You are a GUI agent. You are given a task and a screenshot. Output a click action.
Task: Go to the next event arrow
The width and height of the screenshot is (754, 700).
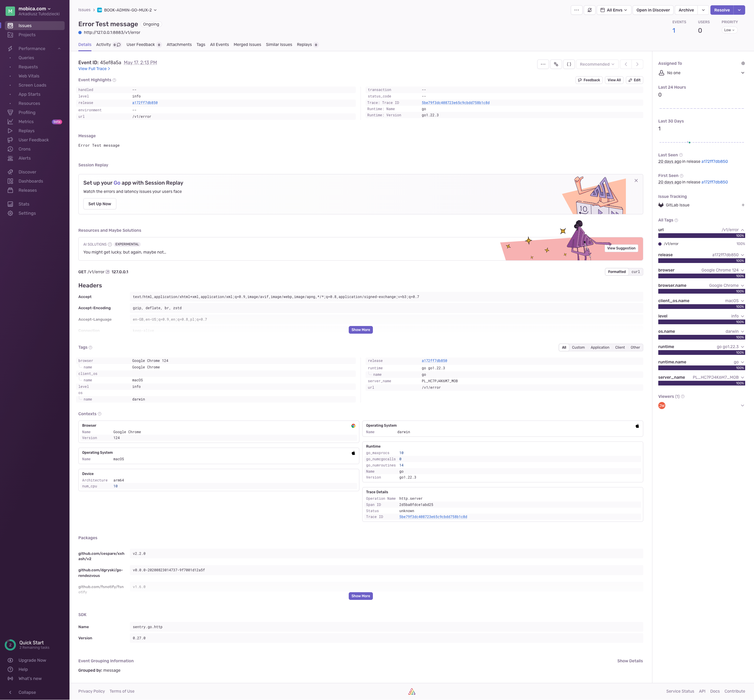pyautogui.click(x=637, y=64)
